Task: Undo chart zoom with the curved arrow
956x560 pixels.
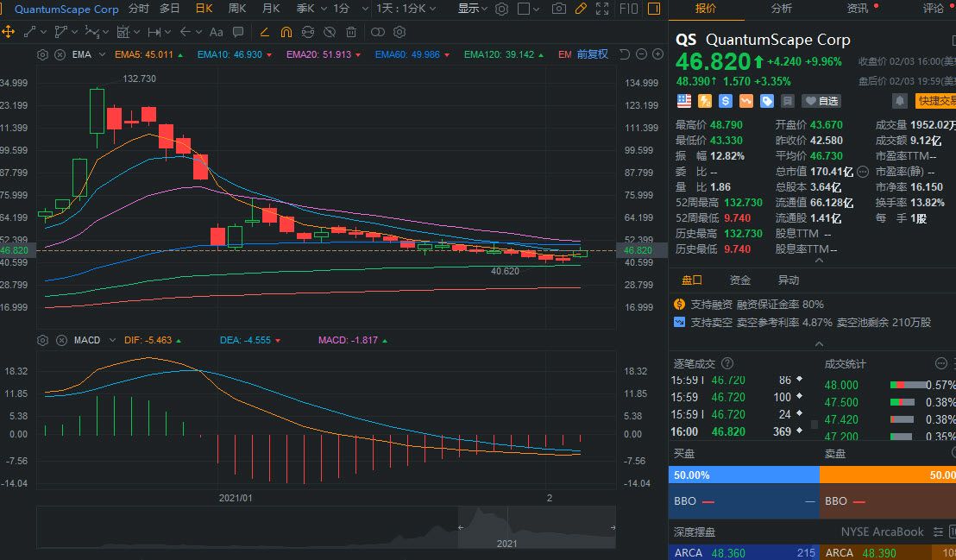Action: tap(625, 54)
